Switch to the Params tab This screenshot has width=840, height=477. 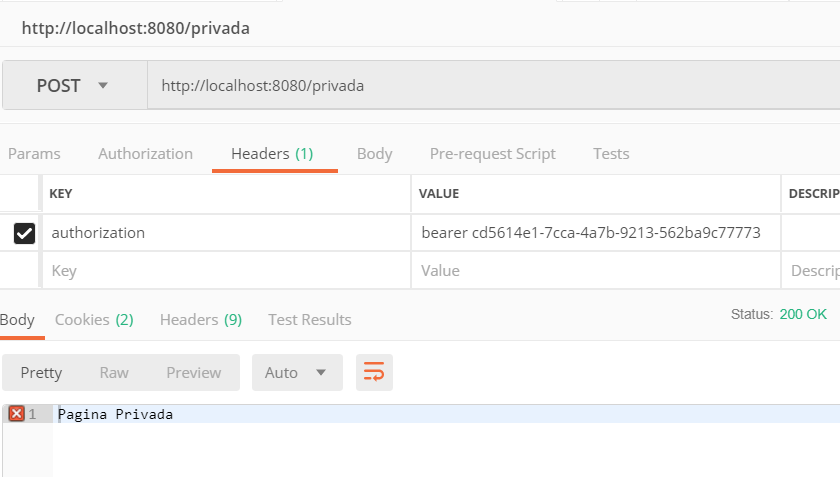[34, 153]
